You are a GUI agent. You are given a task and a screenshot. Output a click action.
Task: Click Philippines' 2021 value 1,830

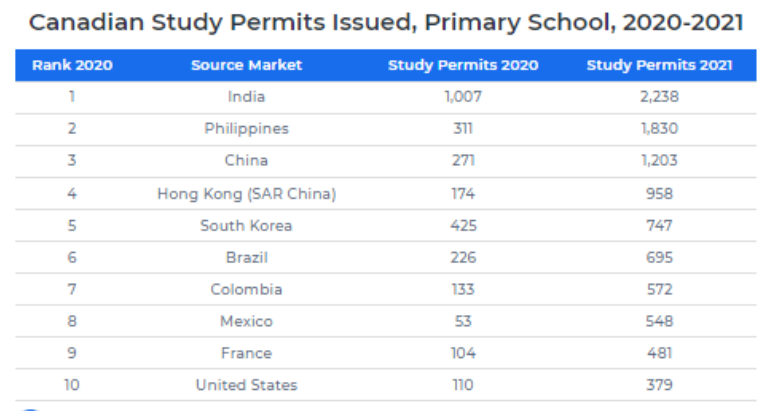659,129
